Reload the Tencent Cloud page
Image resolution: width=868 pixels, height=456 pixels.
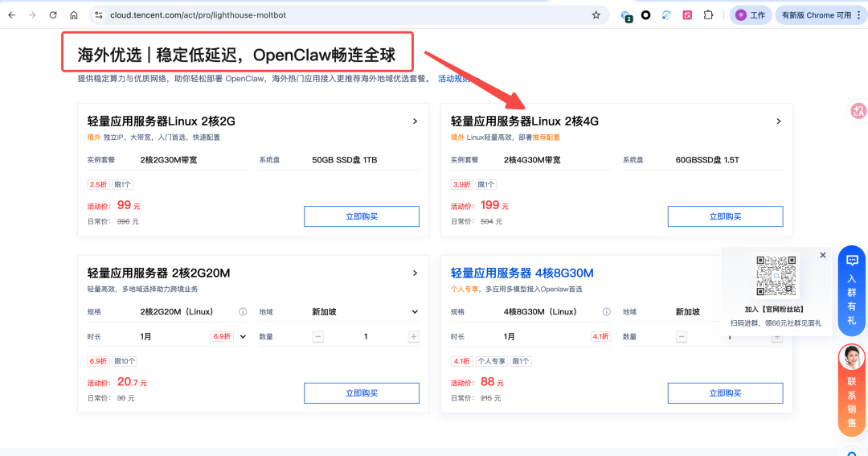(53, 15)
